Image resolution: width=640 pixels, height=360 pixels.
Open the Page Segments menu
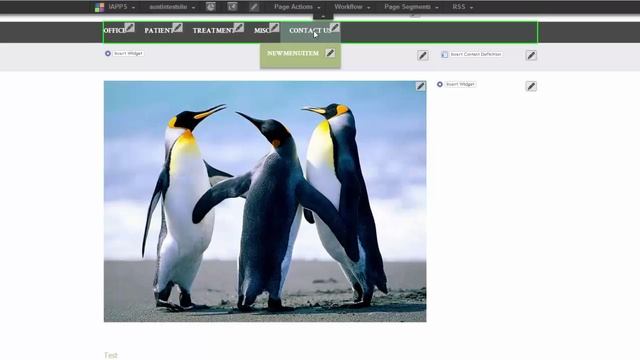[411, 7]
